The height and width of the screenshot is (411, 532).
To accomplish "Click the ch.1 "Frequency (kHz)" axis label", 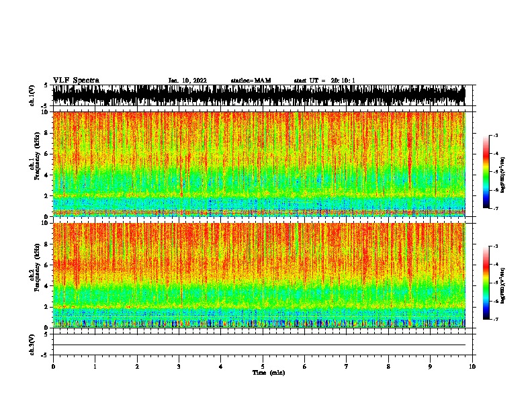I will point(37,156).
